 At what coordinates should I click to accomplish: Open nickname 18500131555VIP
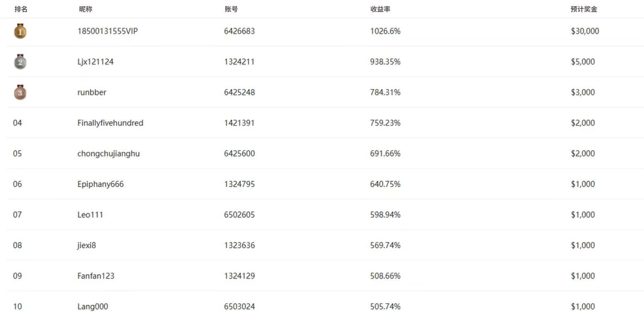pyautogui.click(x=108, y=31)
